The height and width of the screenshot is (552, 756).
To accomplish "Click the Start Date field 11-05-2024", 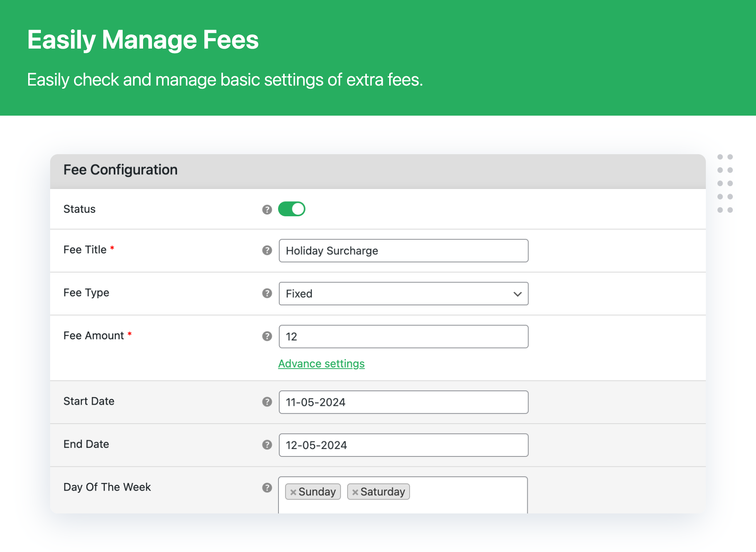I will coord(403,402).
